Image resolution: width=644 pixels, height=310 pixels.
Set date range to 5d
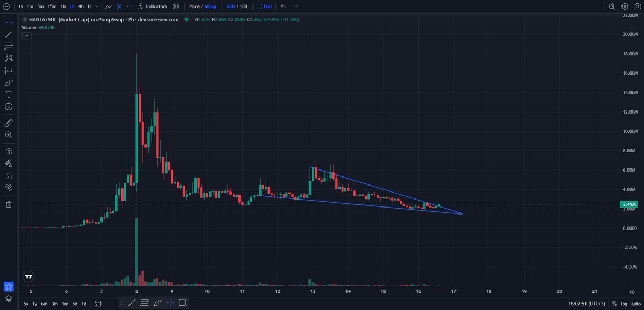[x=75, y=304]
